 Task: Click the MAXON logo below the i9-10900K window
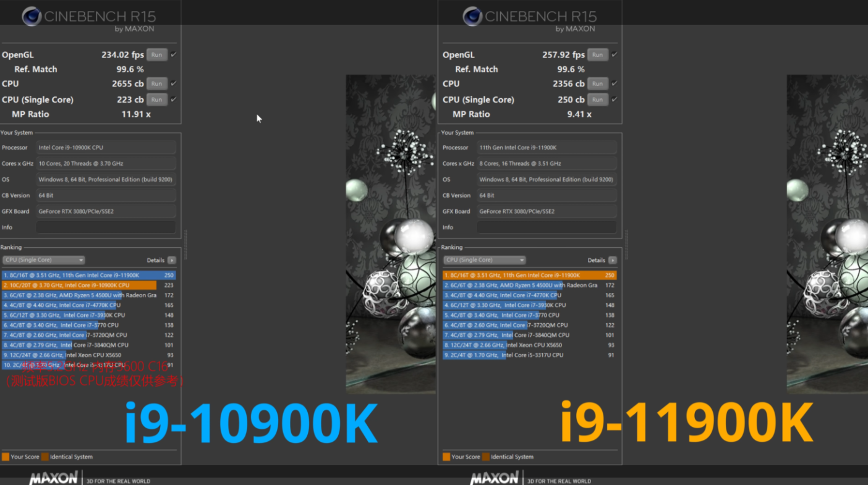(x=54, y=478)
